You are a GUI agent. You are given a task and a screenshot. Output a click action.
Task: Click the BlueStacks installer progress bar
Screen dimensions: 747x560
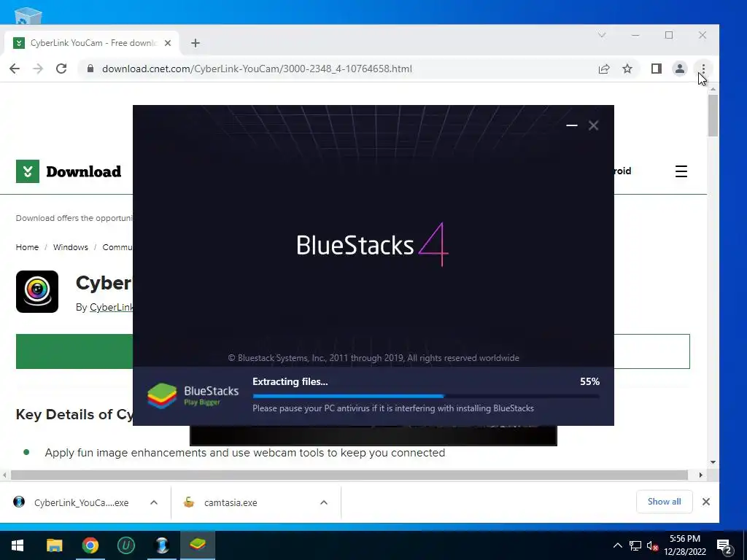click(426, 396)
